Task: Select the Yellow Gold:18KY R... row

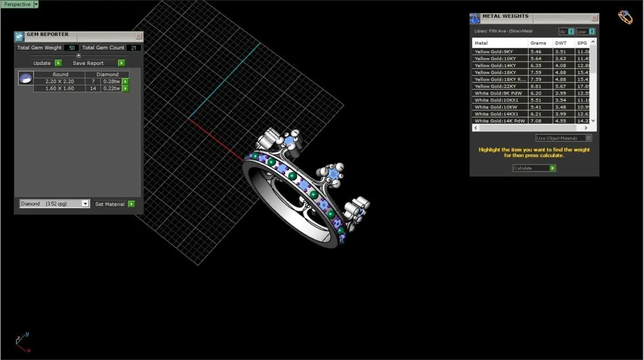Action: pos(531,79)
